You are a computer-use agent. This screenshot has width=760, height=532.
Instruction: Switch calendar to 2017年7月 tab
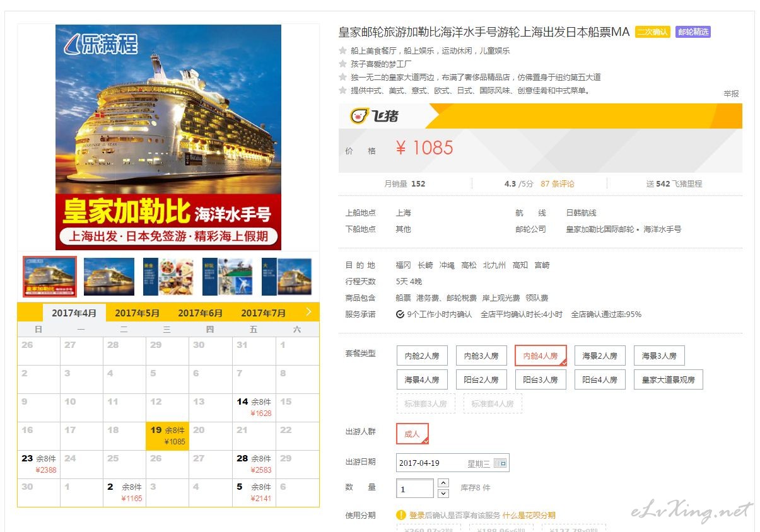click(x=264, y=313)
